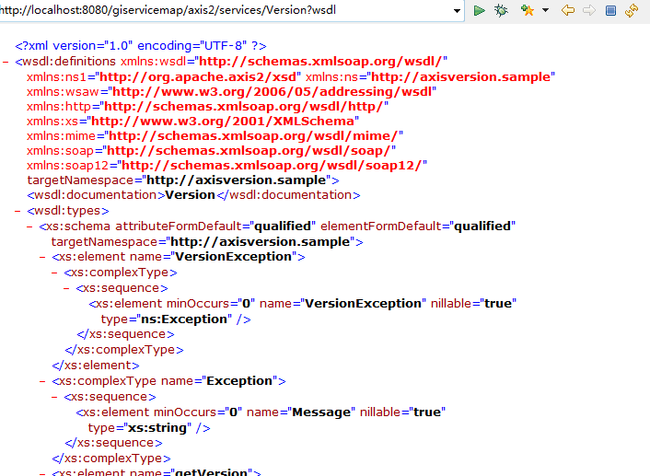Click the attributeFormDefault qualified value
The width and height of the screenshot is (650, 476).
pos(282,226)
